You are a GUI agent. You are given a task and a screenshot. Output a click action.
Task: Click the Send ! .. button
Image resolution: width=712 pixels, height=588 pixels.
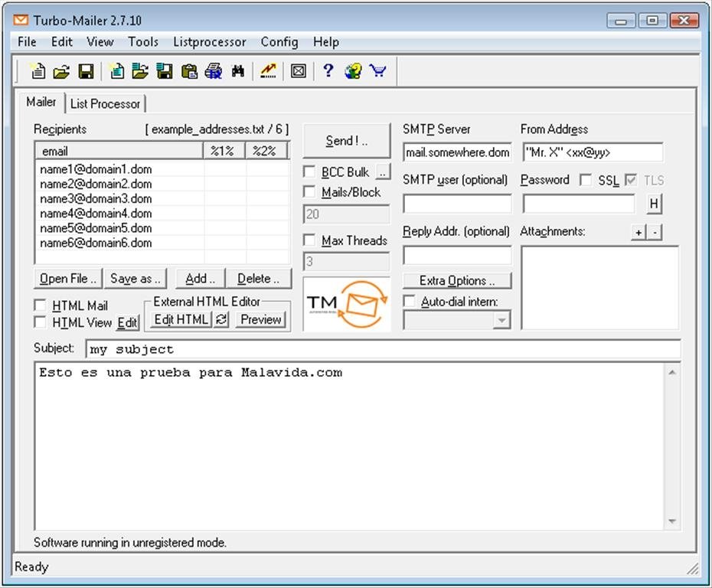click(x=347, y=141)
